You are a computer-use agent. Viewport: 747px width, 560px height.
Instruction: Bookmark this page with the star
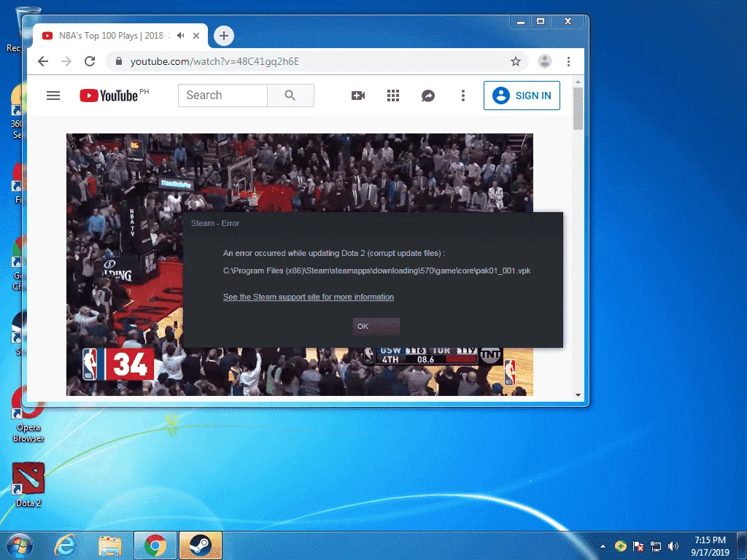coord(516,61)
